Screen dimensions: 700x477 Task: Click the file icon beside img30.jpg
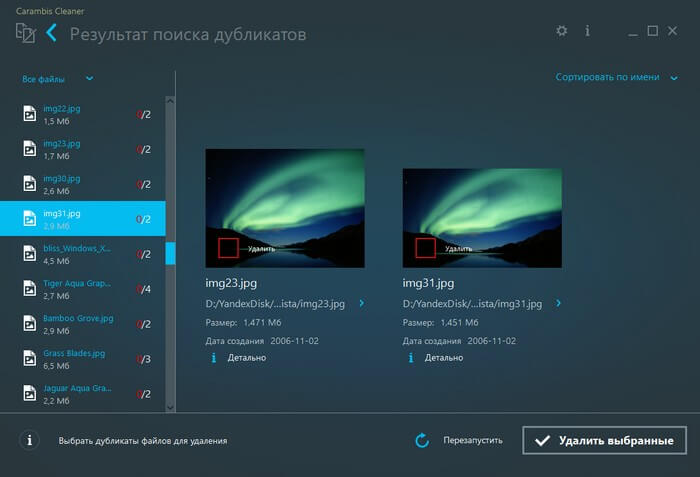29,184
